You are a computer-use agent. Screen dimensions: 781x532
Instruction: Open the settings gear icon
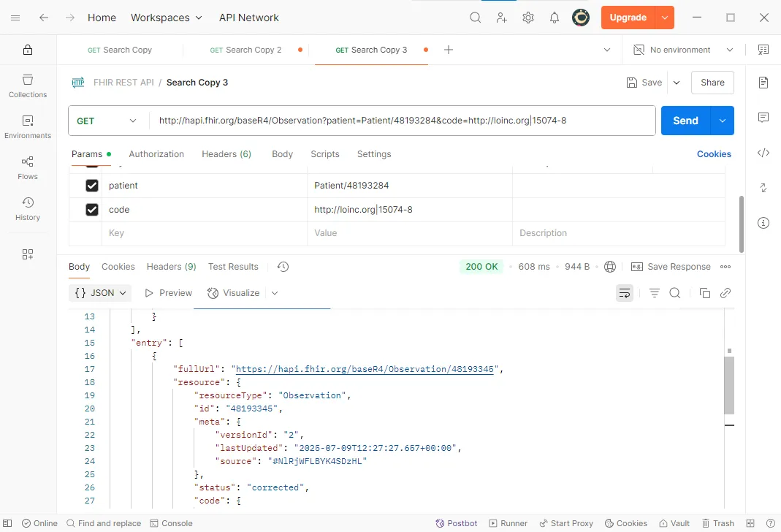point(528,18)
